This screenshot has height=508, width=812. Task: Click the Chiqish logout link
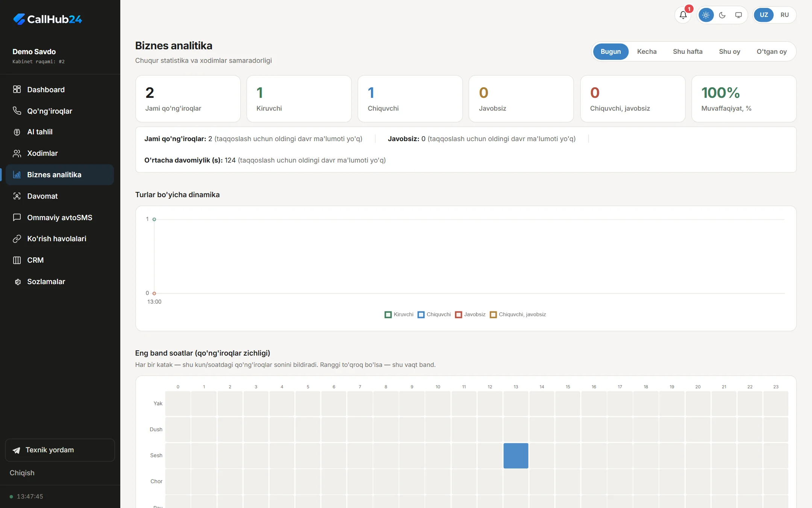[22, 473]
